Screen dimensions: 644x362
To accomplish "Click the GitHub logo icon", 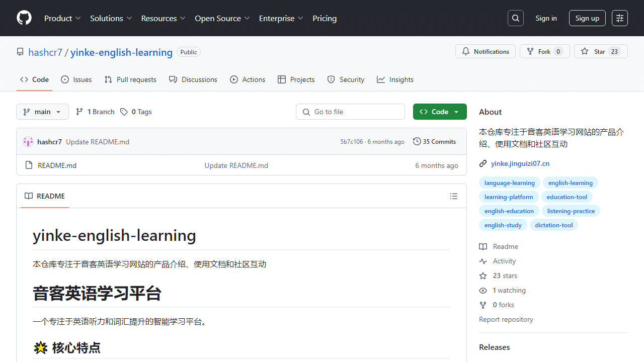I will (24, 18).
